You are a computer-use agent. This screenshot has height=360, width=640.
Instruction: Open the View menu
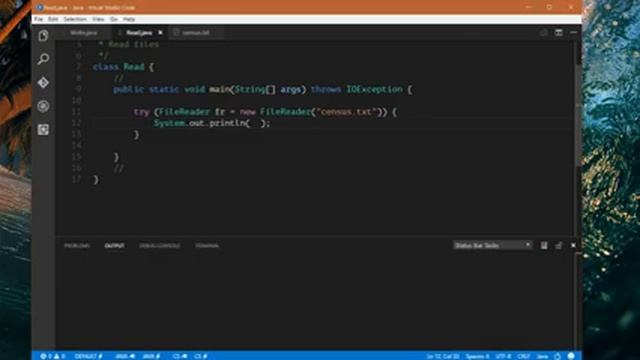(98, 19)
